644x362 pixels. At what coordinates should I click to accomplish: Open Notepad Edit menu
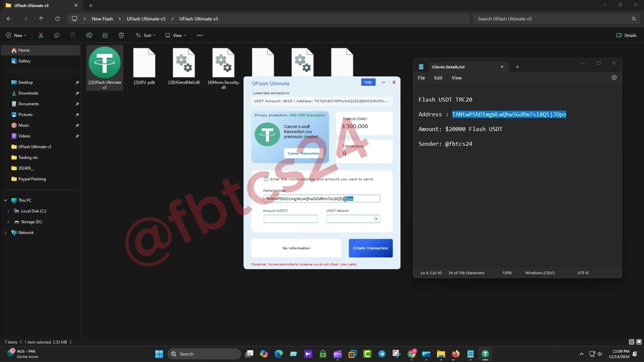pos(438,78)
